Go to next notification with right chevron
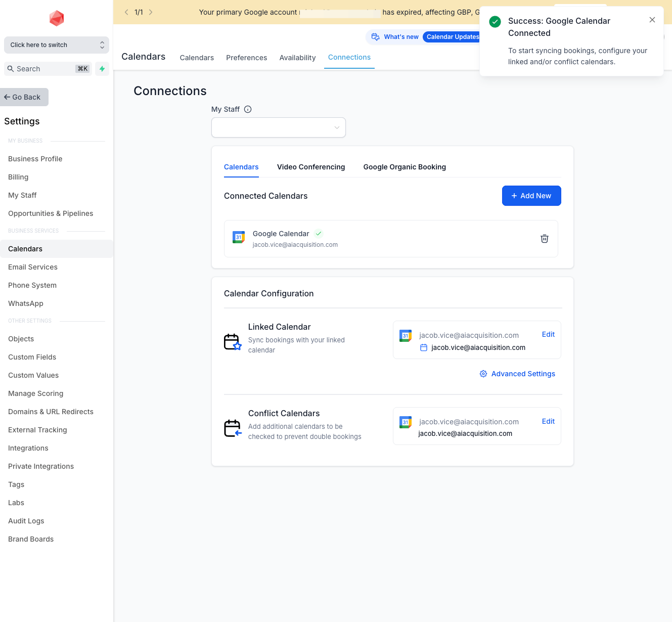Image resolution: width=672 pixels, height=622 pixels. coord(151,12)
